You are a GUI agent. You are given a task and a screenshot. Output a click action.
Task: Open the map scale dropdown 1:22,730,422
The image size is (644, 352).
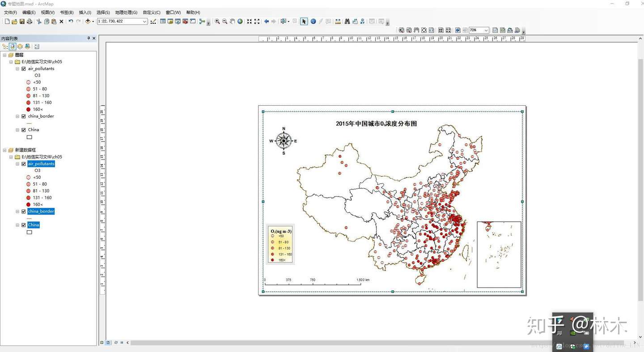point(144,21)
